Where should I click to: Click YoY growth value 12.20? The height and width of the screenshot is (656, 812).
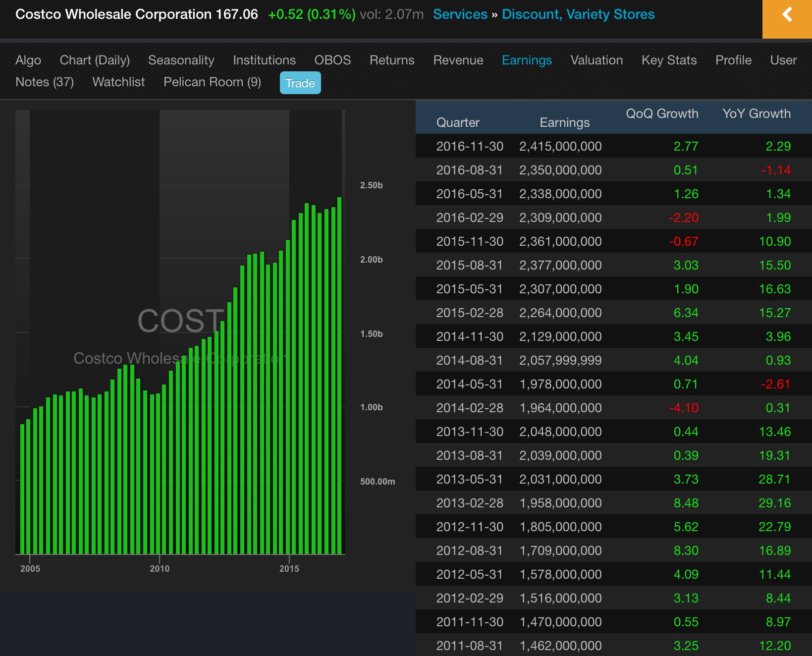[x=775, y=646]
